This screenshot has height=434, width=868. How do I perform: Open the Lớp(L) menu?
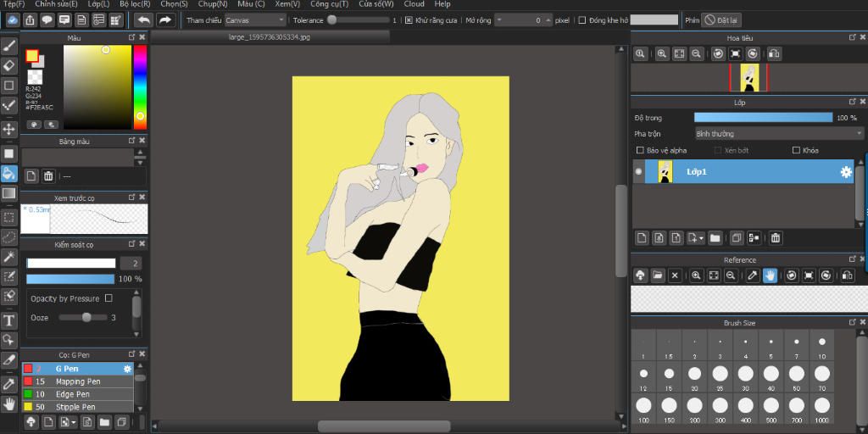coord(98,4)
